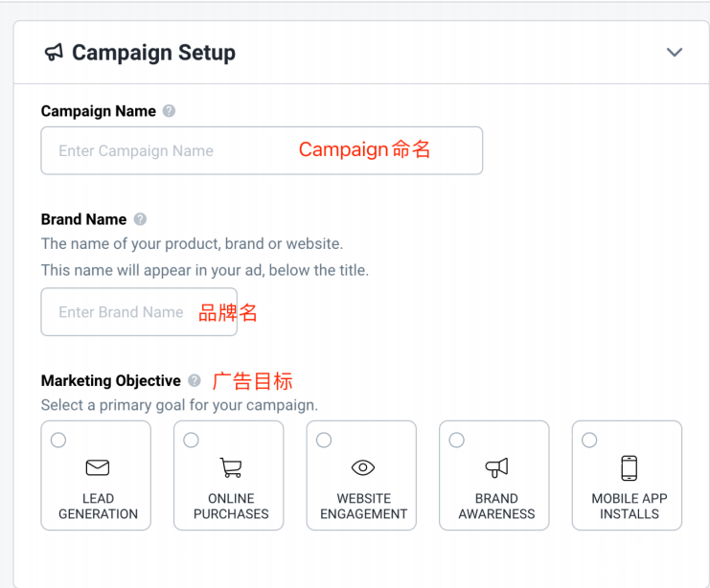The height and width of the screenshot is (588, 710).
Task: Click the megaphone icon for Brand Awareness
Action: (x=496, y=468)
